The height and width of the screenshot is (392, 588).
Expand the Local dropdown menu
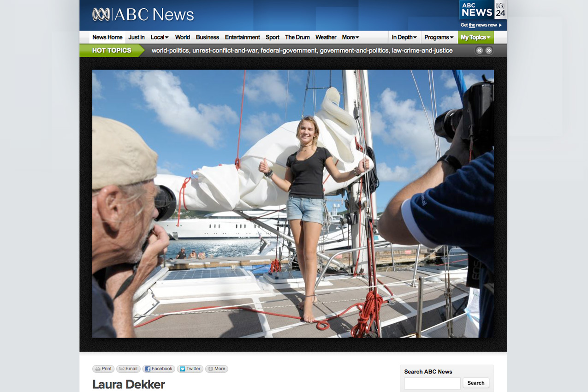160,37
